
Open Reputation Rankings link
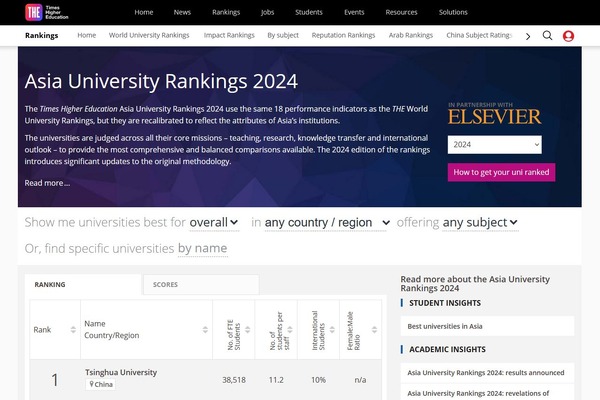click(x=343, y=35)
